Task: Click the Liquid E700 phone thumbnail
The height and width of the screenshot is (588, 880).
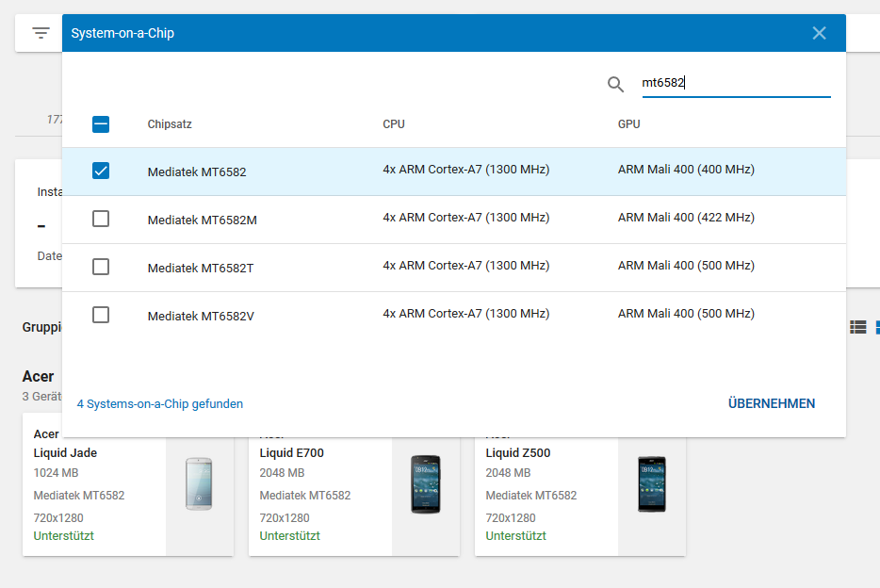Action: 426,484
